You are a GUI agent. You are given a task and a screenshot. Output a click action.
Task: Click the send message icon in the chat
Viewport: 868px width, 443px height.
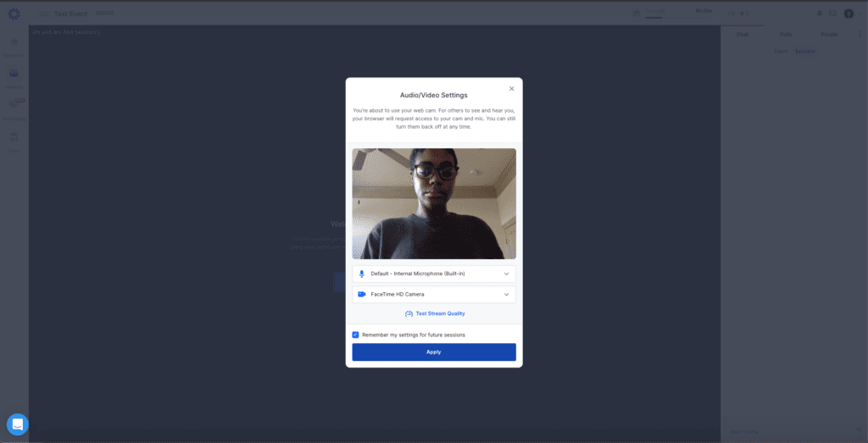click(859, 430)
